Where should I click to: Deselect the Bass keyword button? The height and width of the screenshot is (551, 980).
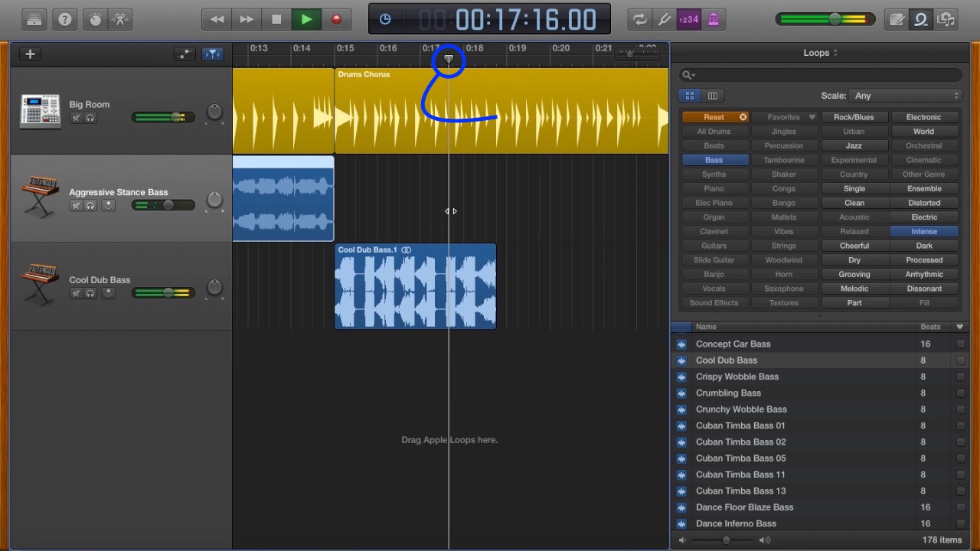click(x=714, y=160)
